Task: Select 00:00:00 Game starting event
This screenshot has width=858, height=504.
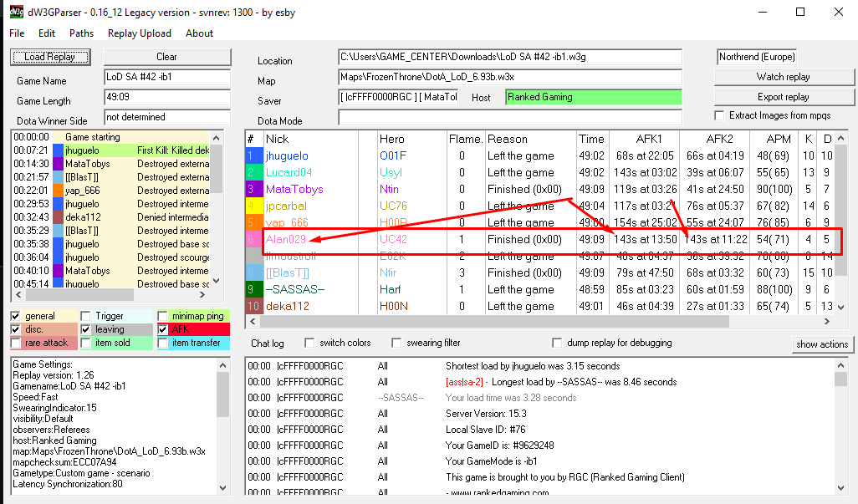Action: pyautogui.click(x=111, y=137)
